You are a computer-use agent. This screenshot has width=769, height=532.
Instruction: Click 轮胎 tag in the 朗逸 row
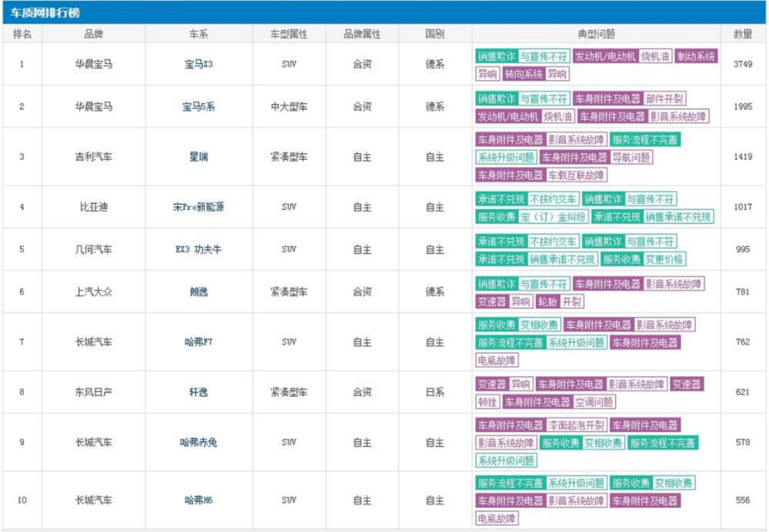(548, 301)
